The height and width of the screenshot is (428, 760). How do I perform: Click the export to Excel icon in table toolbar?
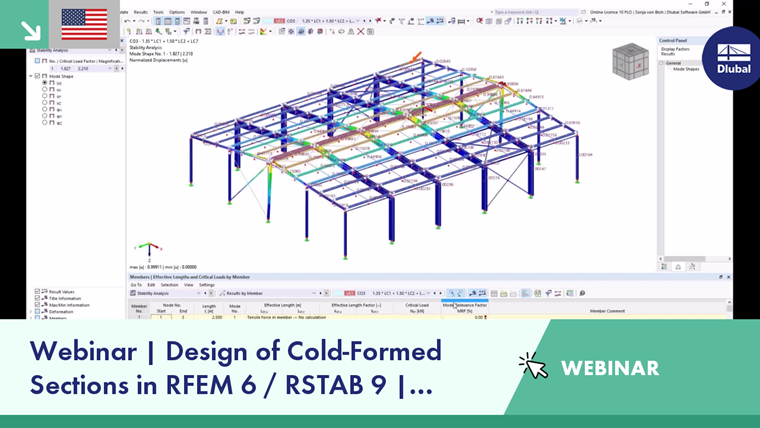pyautogui.click(x=538, y=293)
